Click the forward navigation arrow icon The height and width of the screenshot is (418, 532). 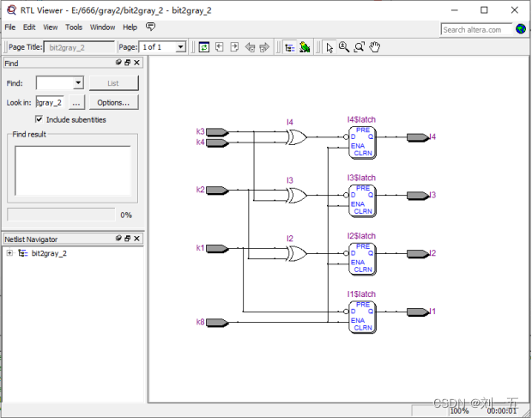coord(264,47)
